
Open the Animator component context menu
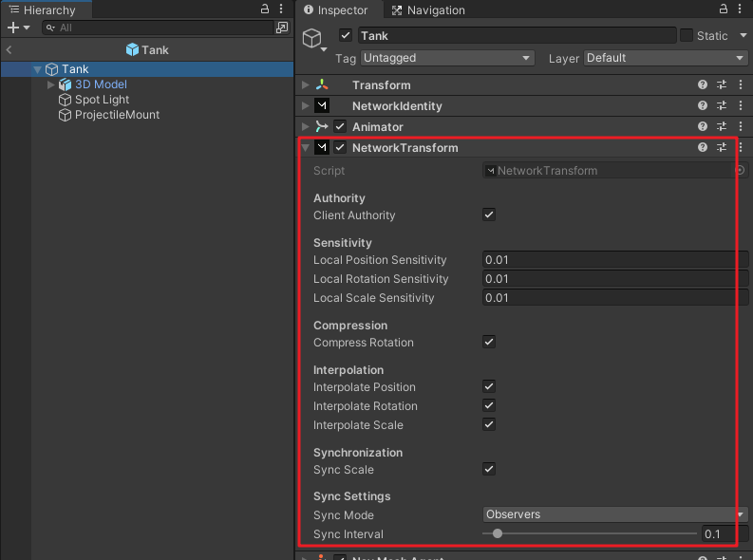741,126
